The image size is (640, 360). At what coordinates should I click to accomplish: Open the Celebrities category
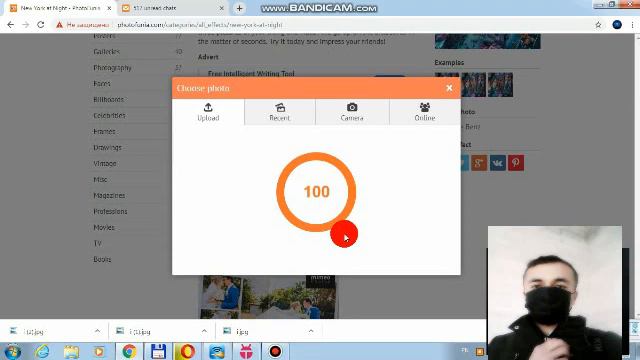tap(109, 116)
